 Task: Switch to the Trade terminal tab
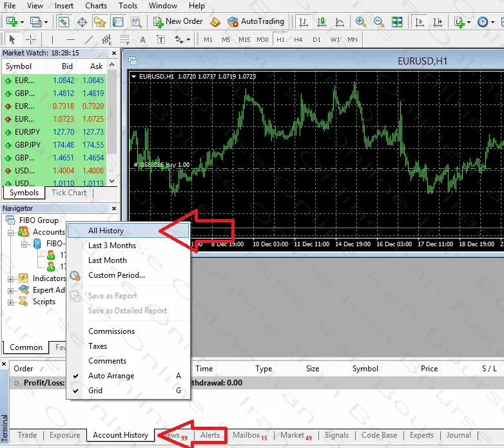27,435
